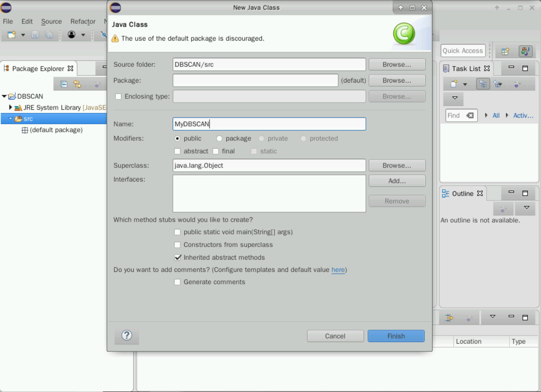Toggle Categorized view icon in Task List

pos(483,84)
